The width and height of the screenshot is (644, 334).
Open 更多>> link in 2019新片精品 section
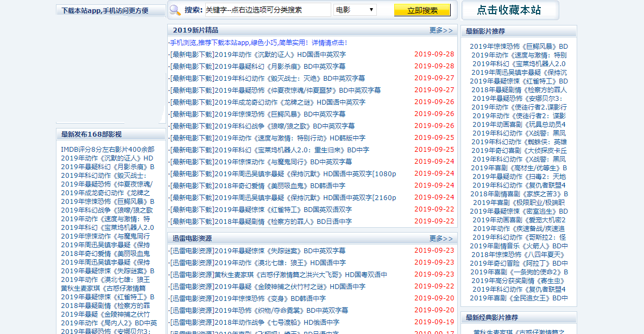(x=442, y=31)
